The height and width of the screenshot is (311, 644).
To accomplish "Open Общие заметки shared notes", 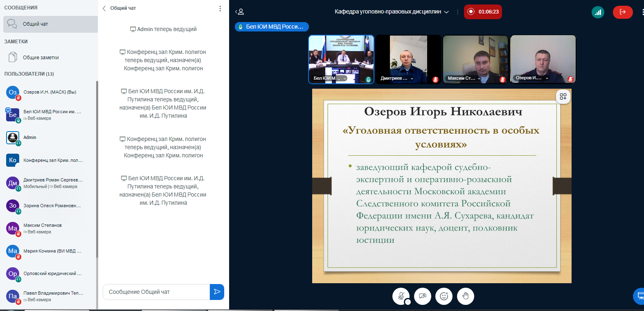I will click(41, 58).
